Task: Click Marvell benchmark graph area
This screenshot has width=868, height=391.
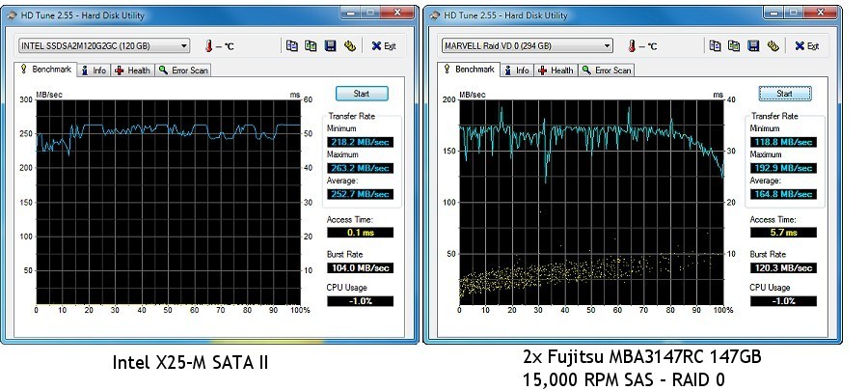Action: pos(591,202)
